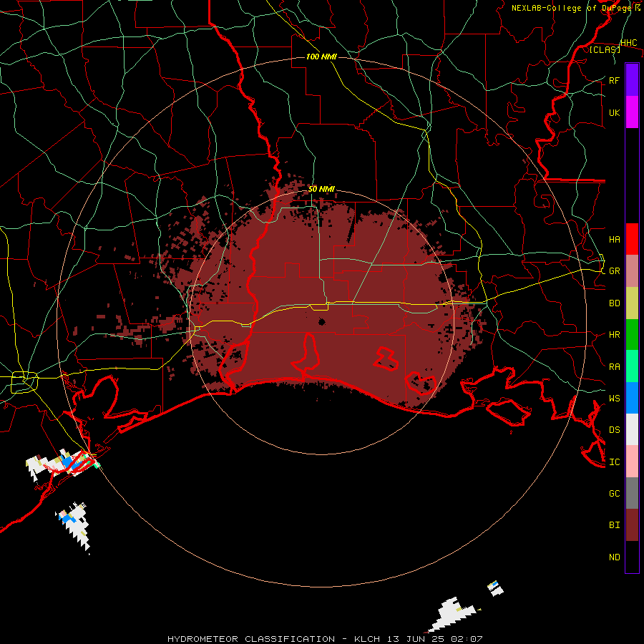Click the 'IC' legend label
Viewport: 644px width, 644px height.
pos(614,462)
